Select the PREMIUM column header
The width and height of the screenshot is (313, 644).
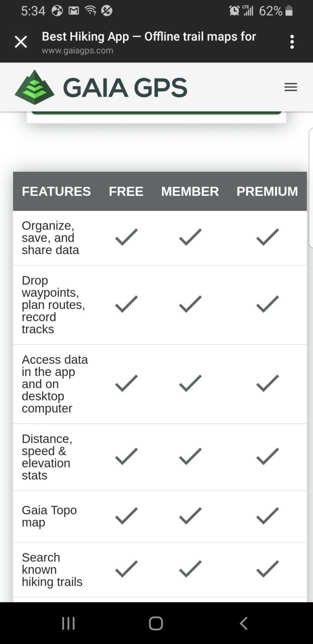(267, 191)
